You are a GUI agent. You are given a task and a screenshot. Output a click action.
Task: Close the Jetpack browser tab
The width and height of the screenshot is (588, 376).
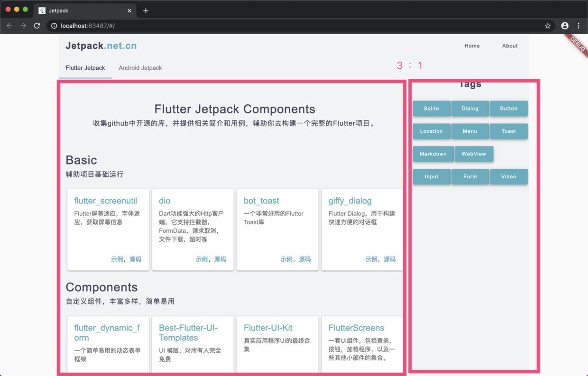(129, 10)
